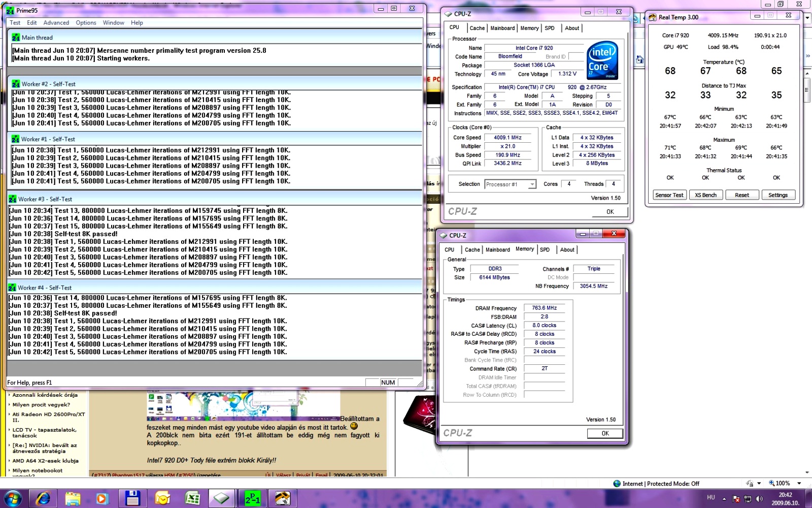Image resolution: width=812 pixels, height=508 pixels.
Task: Switch to Mainboard tab in upper CPU-Z
Action: tap(502, 28)
